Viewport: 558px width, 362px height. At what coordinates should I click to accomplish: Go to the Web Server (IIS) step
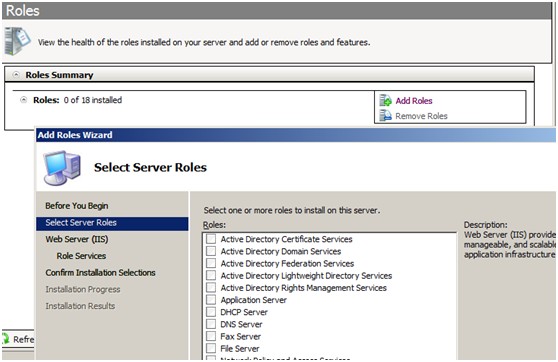pyautogui.click(x=77, y=239)
